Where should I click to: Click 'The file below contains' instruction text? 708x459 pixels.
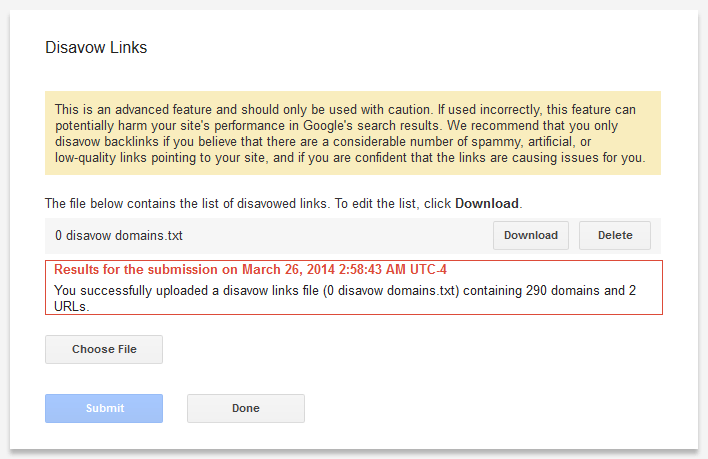(120, 203)
